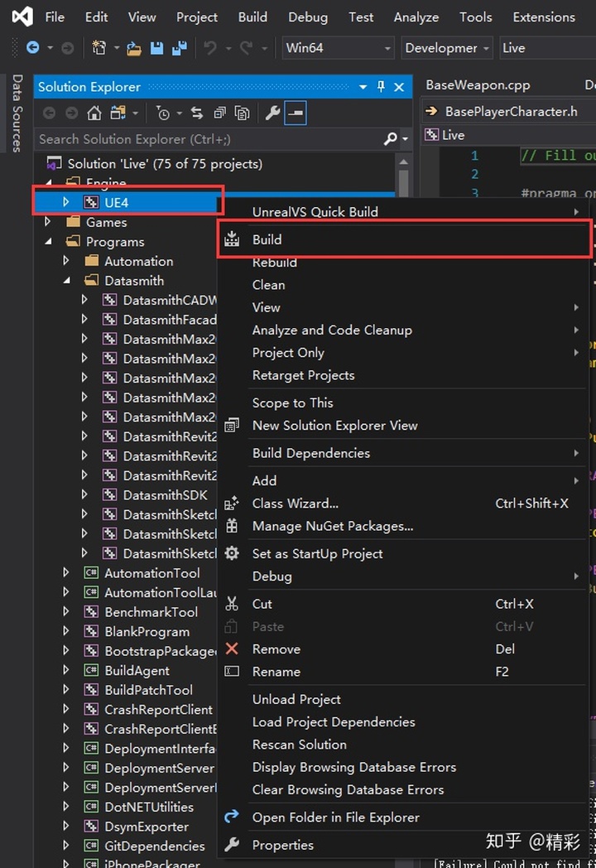Viewport: 596px width, 868px height.
Task: Open UnrealVS Quick Build submenu
Action: 405,211
